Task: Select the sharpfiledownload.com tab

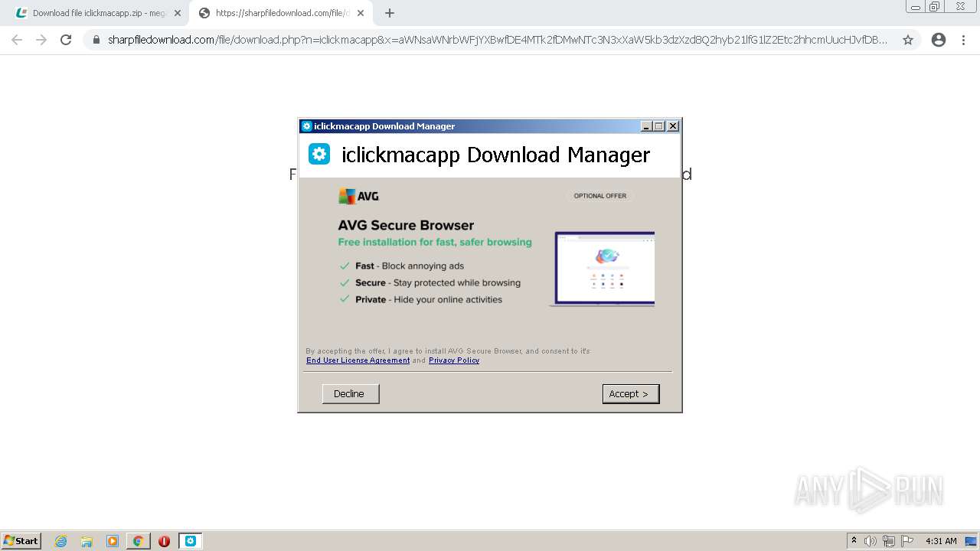Action: [x=282, y=13]
